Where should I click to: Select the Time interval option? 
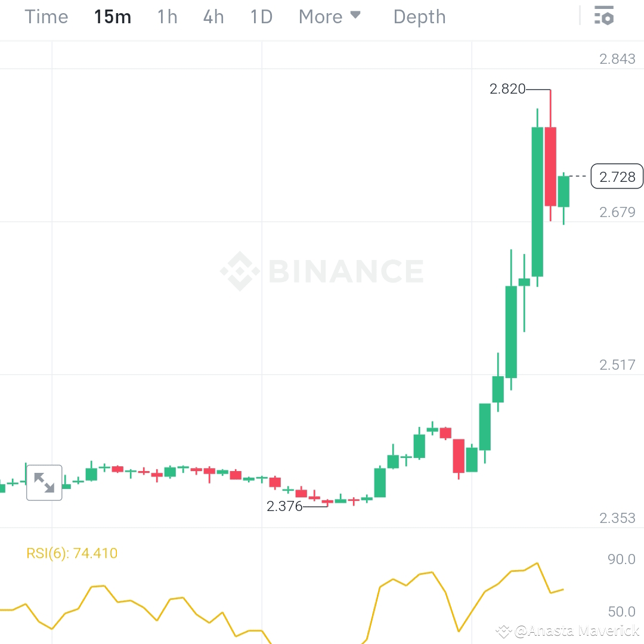coord(46,17)
